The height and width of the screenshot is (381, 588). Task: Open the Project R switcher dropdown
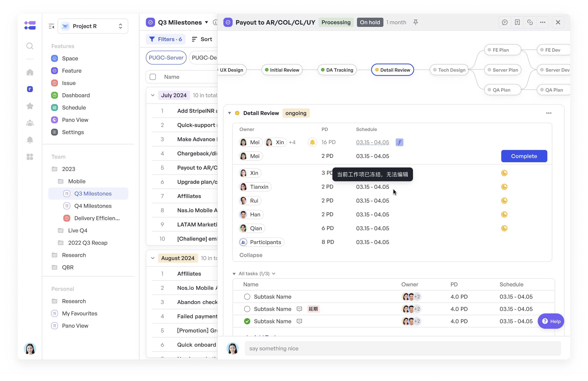(93, 26)
